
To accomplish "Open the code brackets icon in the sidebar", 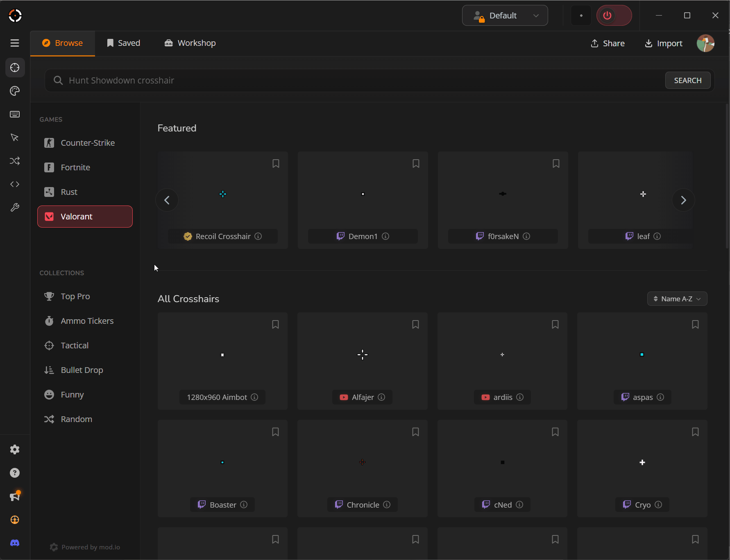I will pos(15,184).
